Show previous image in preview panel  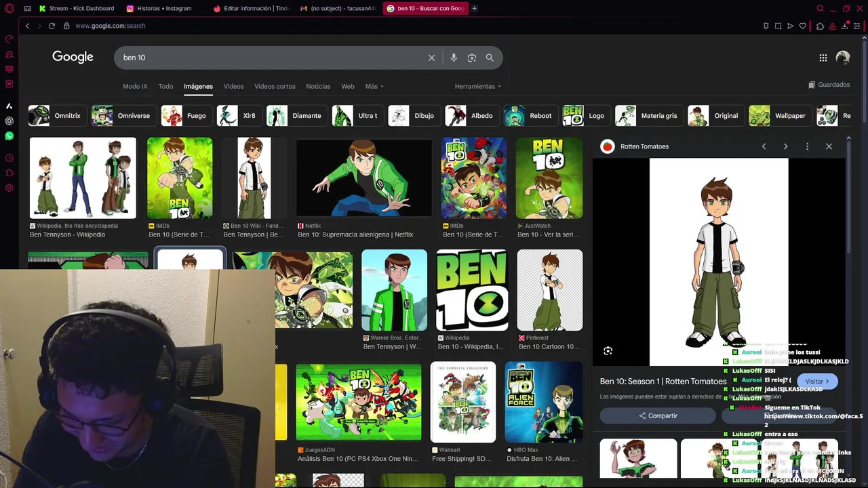tap(764, 146)
